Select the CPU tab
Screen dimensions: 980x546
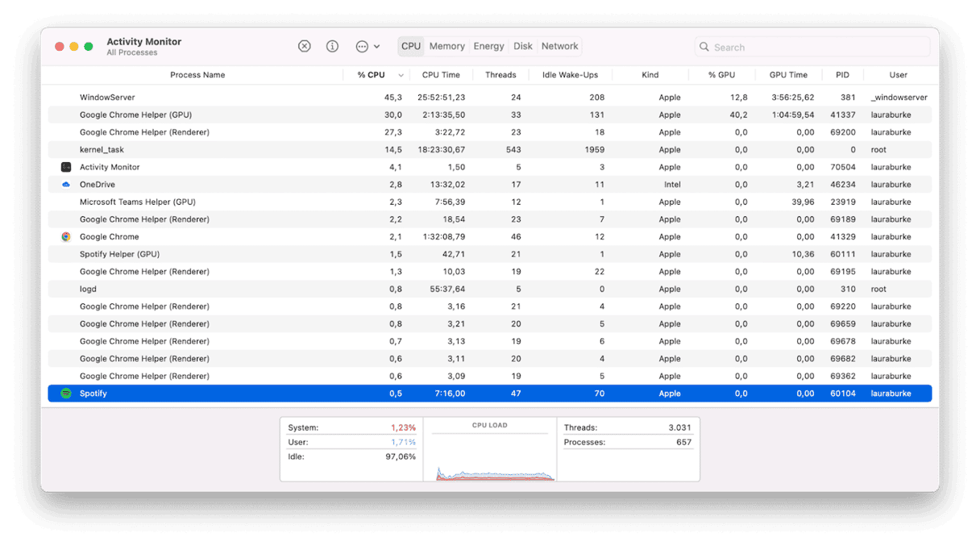[x=411, y=46]
